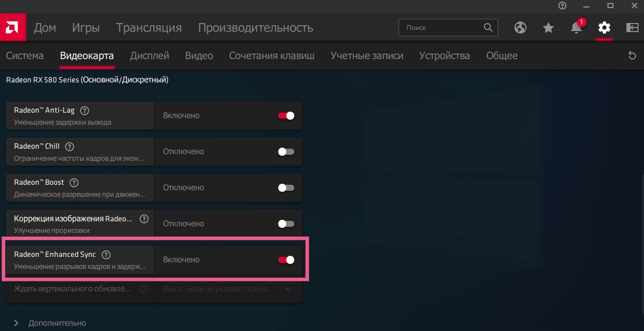
Task: Click the reset arrow icon
Action: 632,56
